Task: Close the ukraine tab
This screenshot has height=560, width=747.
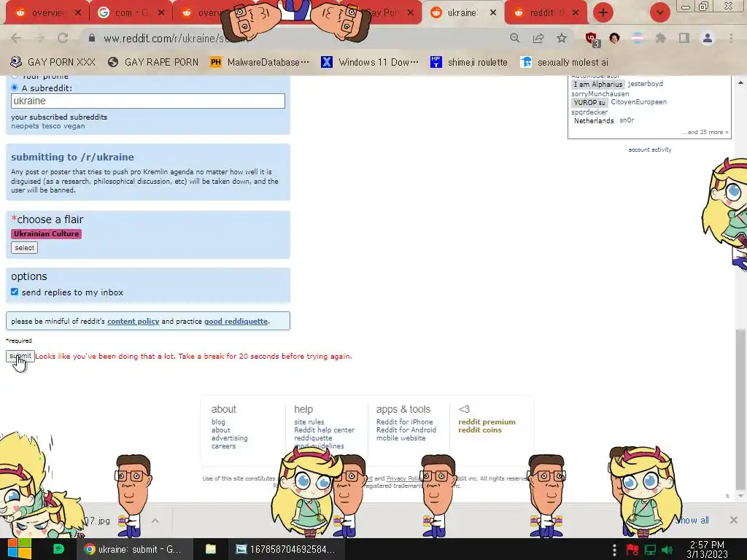Action: 493,12
